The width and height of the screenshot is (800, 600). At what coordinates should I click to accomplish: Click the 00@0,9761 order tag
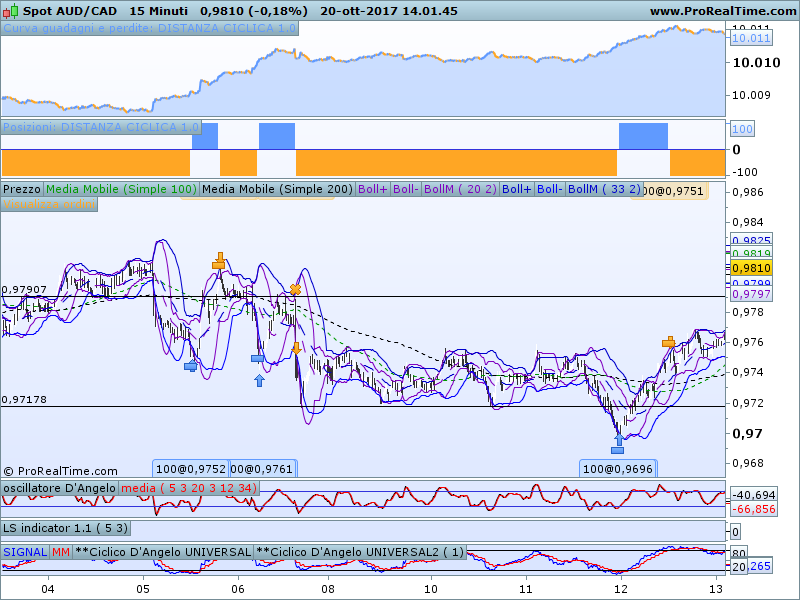(262, 469)
